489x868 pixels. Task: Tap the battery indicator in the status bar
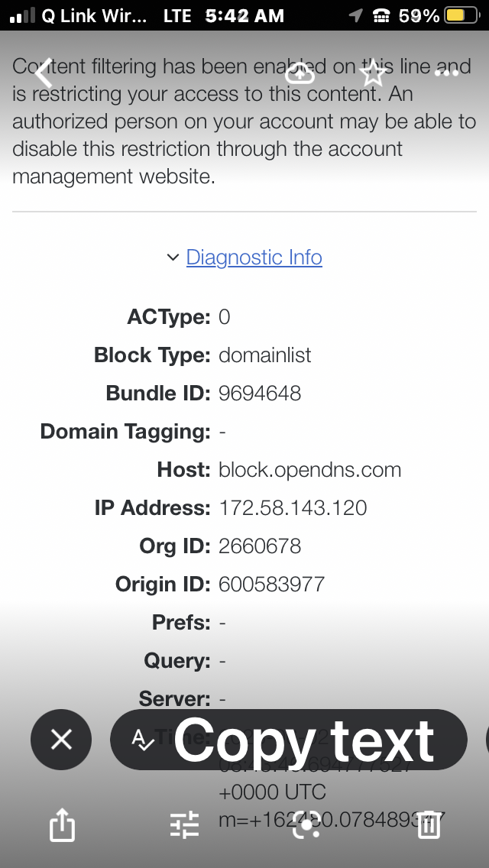click(461, 15)
